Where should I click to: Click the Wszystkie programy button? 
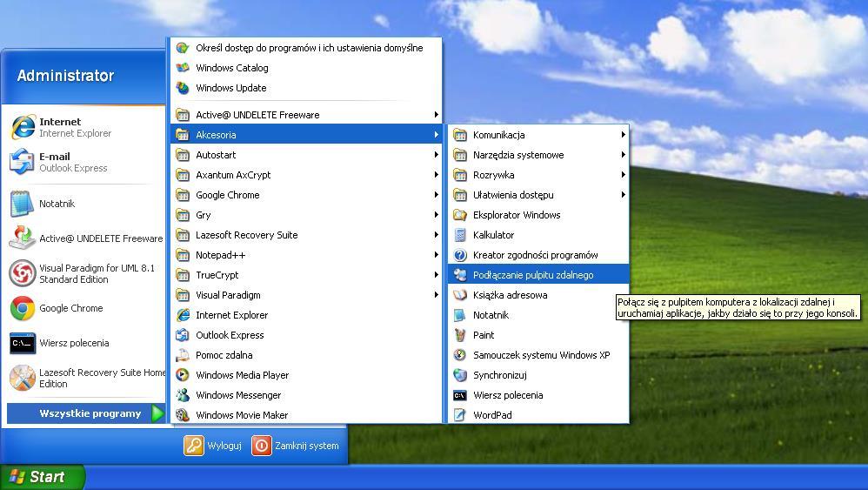(x=86, y=413)
